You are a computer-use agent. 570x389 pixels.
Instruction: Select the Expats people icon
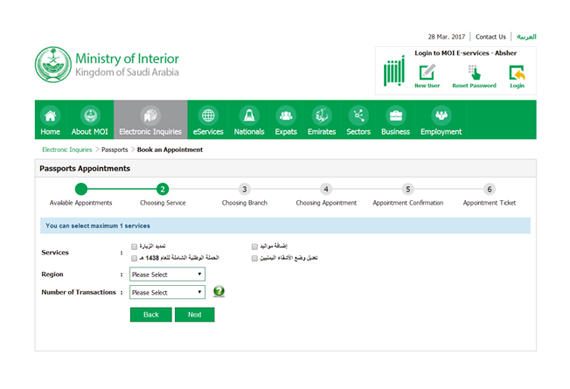click(286, 116)
